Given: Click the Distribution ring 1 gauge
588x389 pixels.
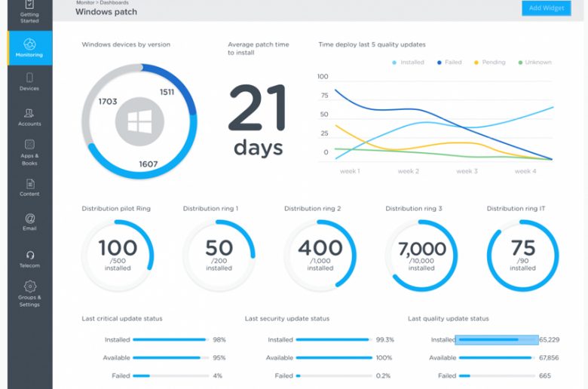Looking at the screenshot, I should coord(219,256).
